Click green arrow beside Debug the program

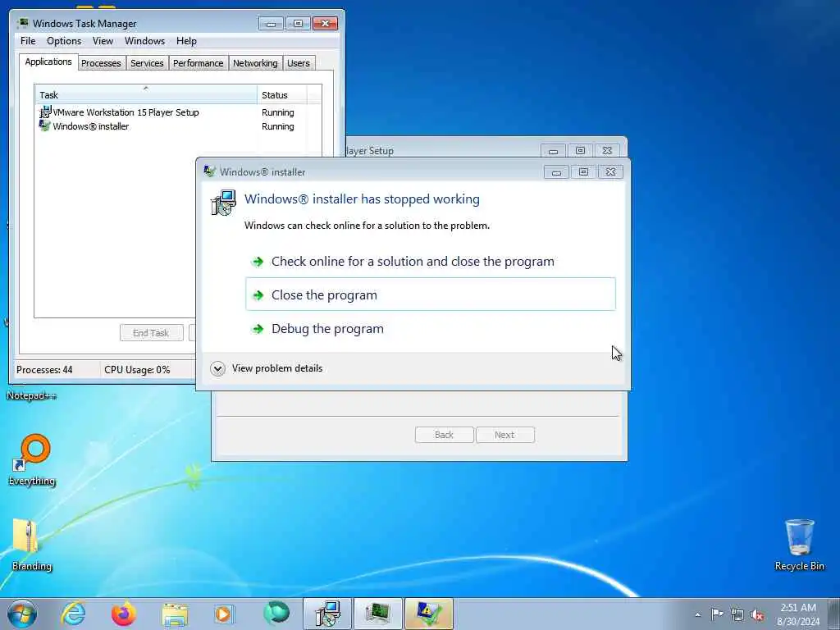pos(258,329)
